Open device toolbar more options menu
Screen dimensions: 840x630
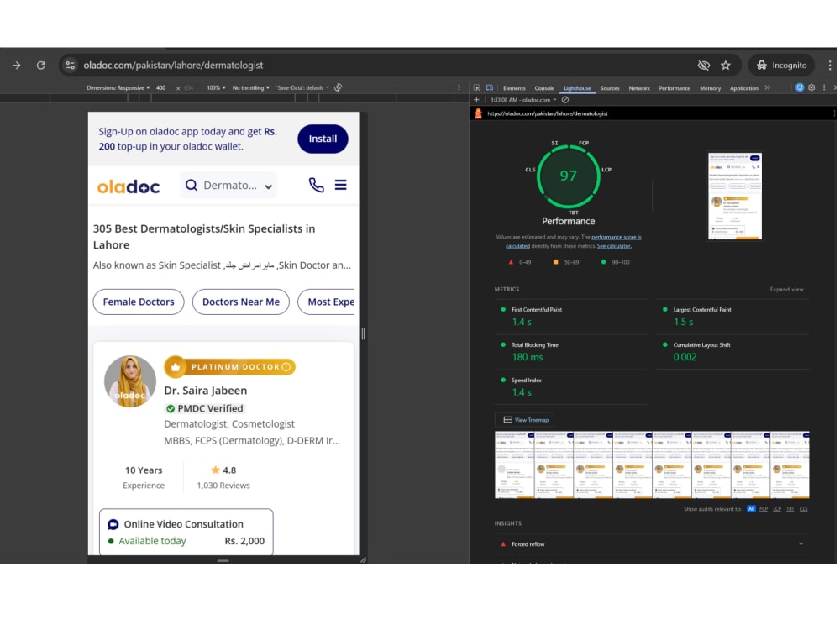[x=459, y=88]
